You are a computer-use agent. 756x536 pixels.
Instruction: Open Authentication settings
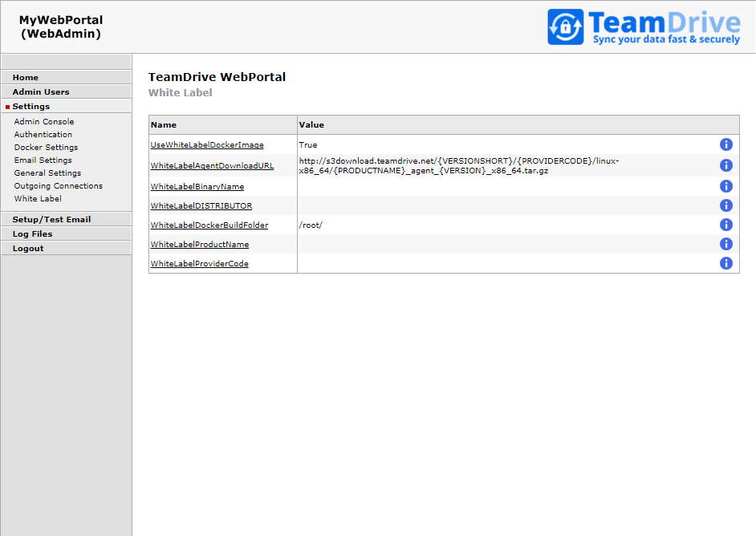coord(43,135)
